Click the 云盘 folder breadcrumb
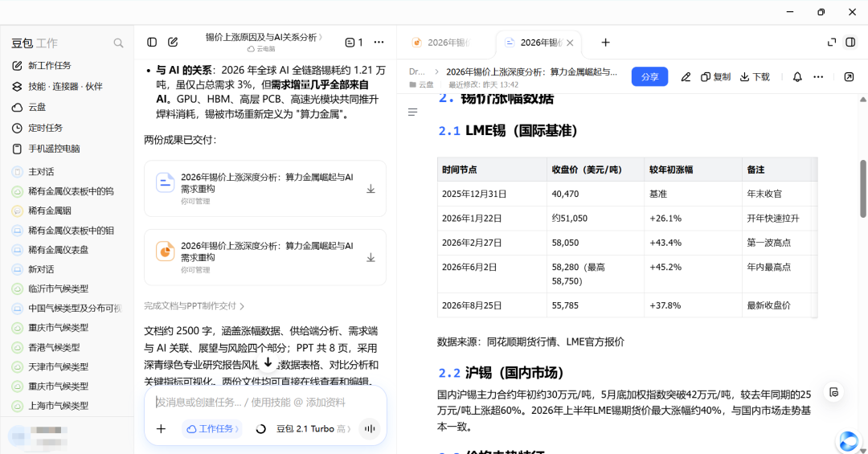 point(422,84)
